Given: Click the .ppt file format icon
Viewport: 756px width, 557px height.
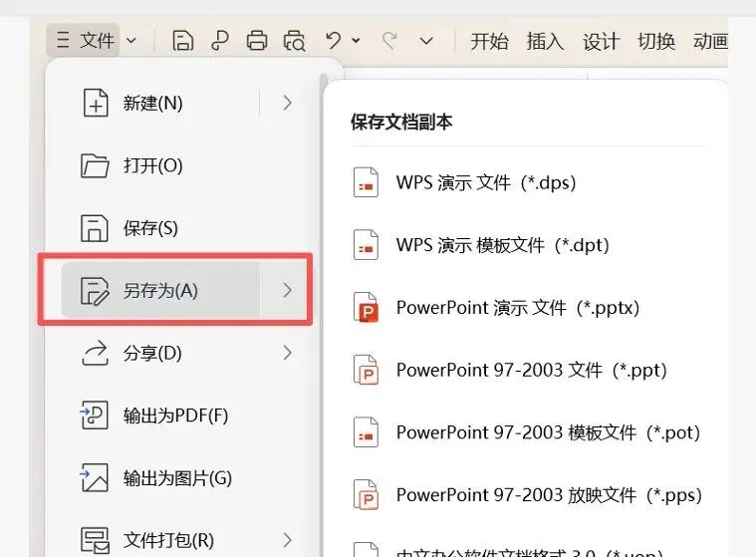Looking at the screenshot, I should 366,370.
